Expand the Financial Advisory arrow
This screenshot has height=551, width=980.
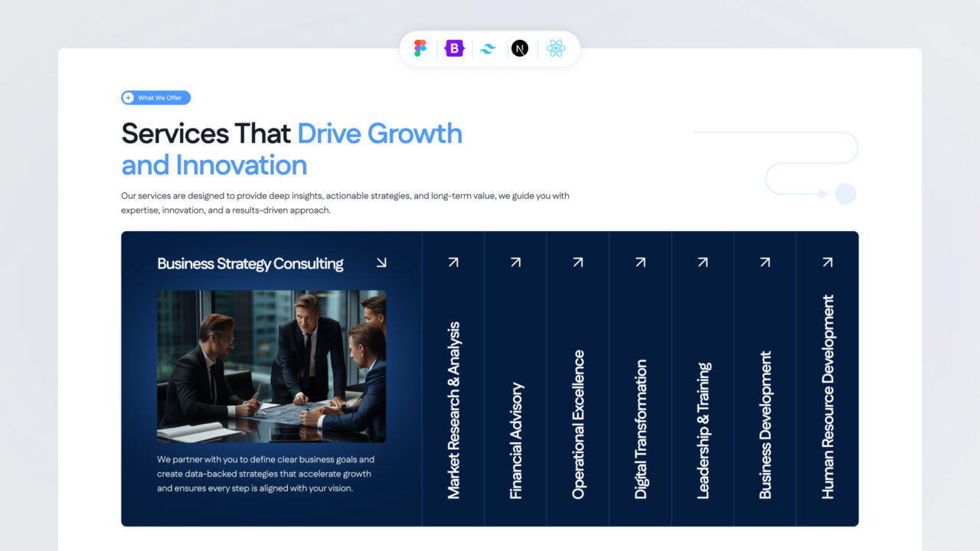[x=515, y=262]
